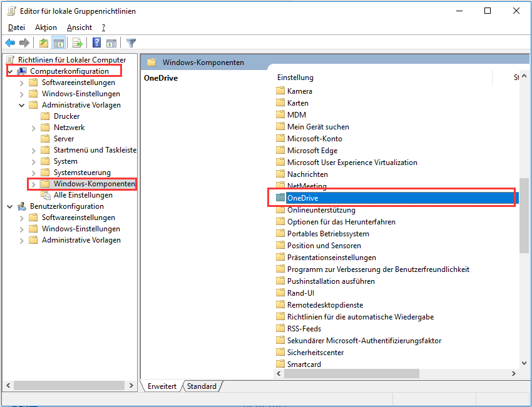Select Karten in the list
The image size is (532, 407).
(x=297, y=103)
